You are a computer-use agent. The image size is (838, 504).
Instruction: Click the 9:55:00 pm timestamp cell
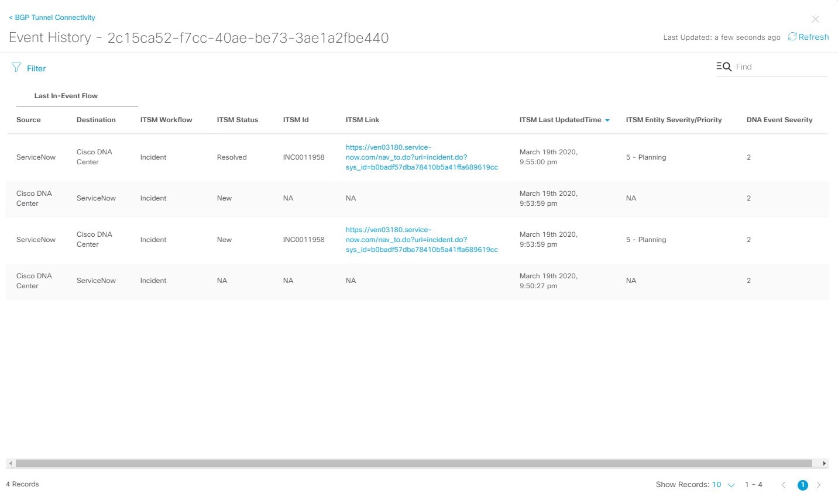tap(548, 157)
